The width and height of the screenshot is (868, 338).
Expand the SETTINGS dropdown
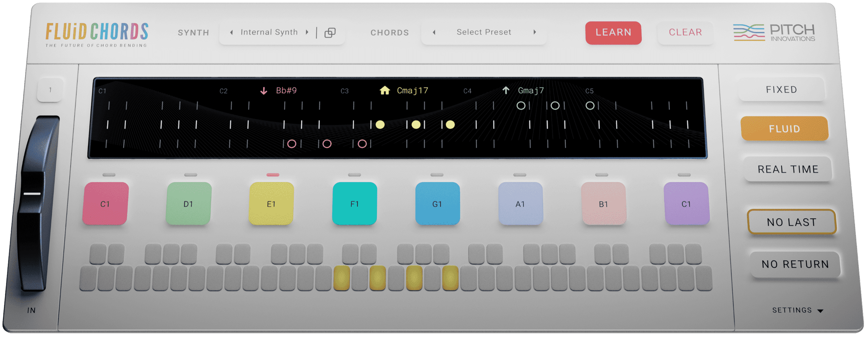click(797, 310)
